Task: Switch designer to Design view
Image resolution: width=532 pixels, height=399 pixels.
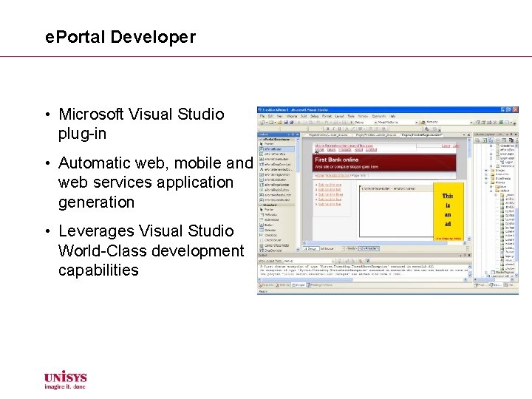Action: 311,249
